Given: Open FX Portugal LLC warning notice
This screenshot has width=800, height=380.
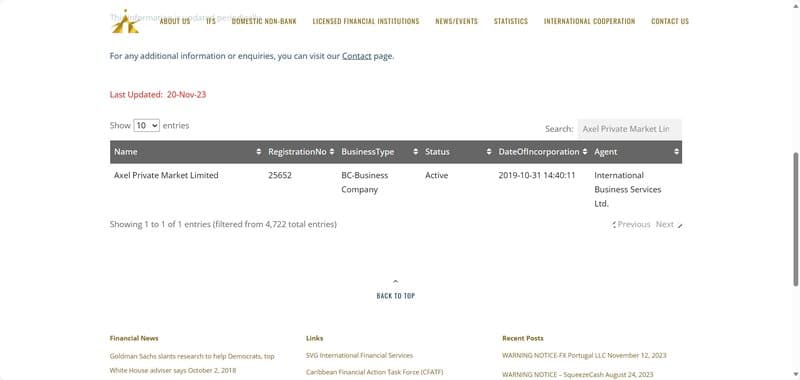Looking at the screenshot, I should tap(584, 356).
